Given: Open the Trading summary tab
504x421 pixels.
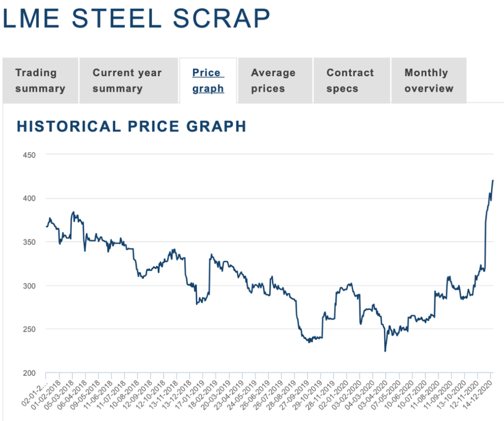Looking at the screenshot, I should (x=40, y=81).
